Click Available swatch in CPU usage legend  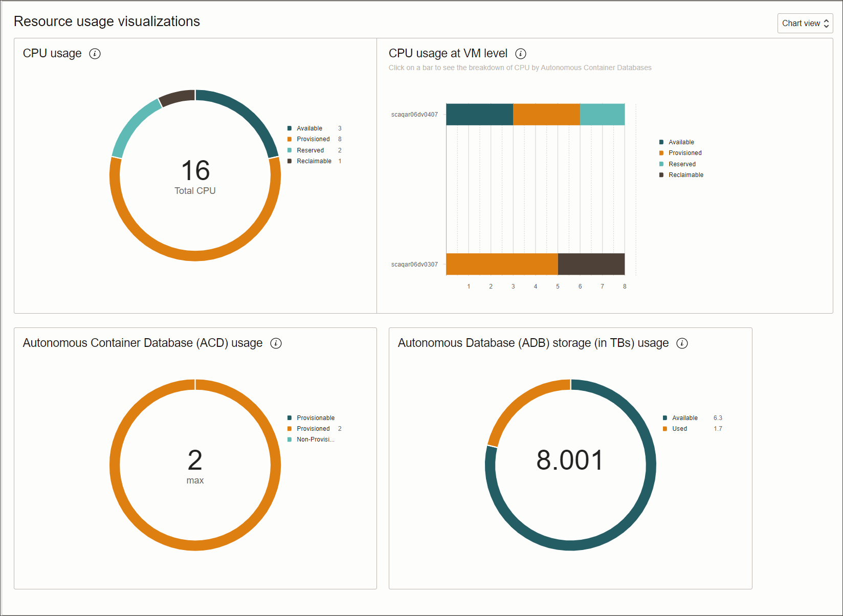pos(290,128)
